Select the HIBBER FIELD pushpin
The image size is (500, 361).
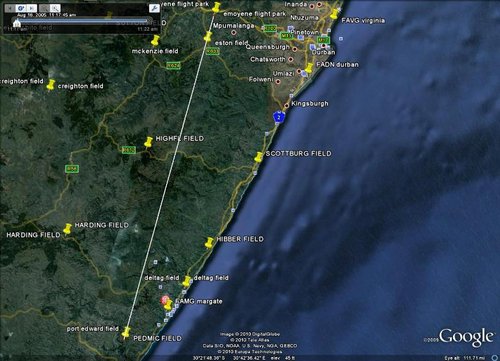(x=209, y=242)
